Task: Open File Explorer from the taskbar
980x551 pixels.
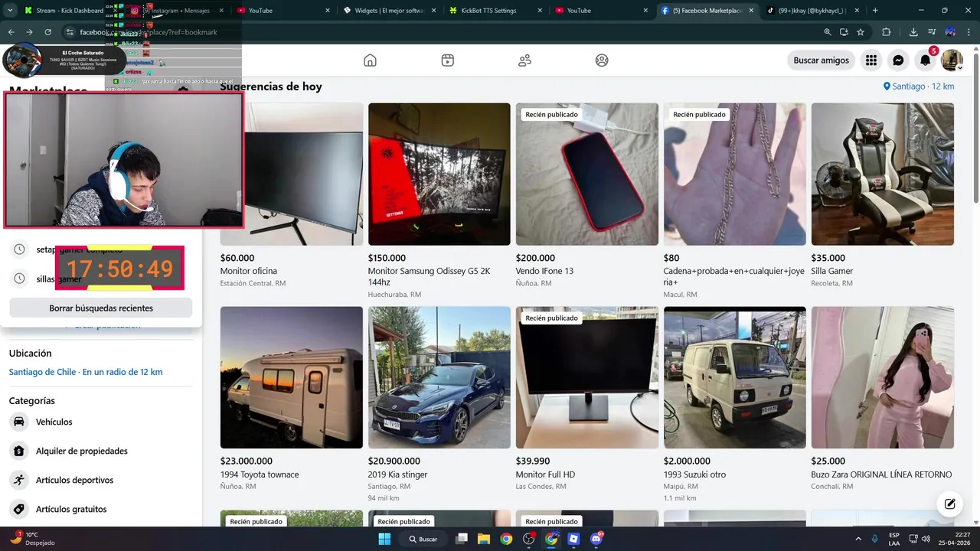Action: pyautogui.click(x=484, y=539)
